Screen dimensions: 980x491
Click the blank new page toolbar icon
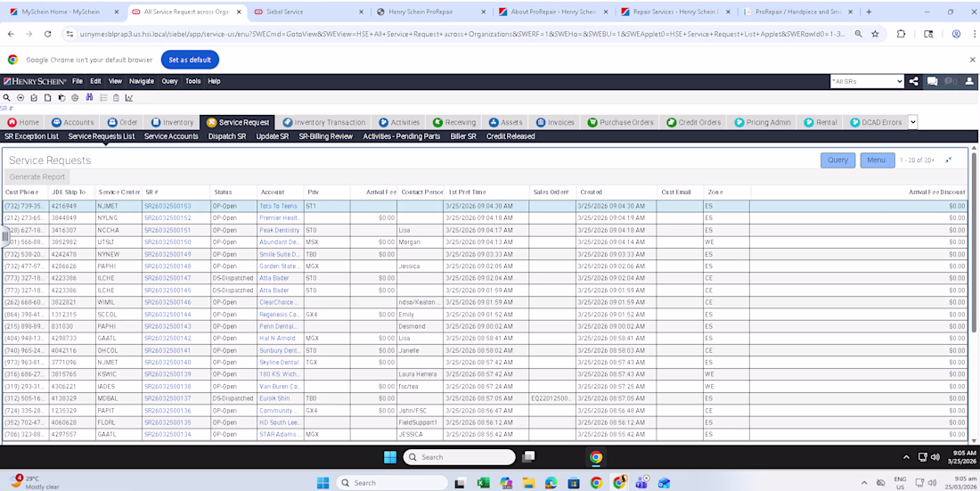[47, 97]
